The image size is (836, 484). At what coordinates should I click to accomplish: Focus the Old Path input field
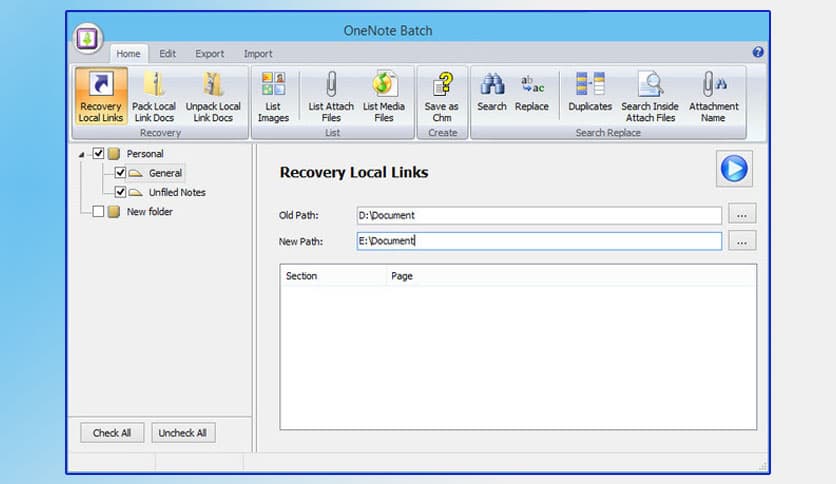pyautogui.click(x=539, y=215)
